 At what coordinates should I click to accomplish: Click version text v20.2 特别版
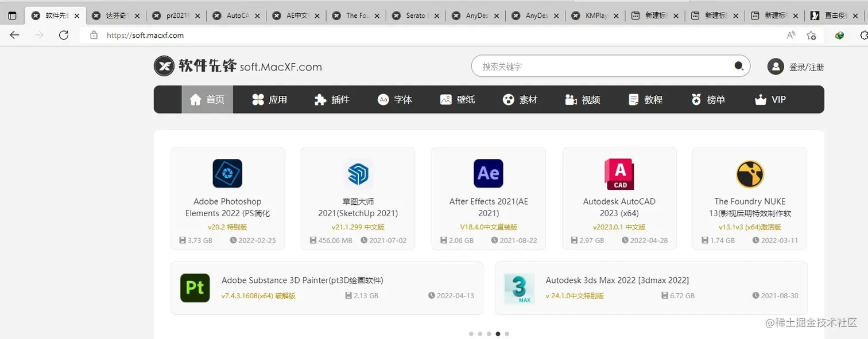tap(227, 227)
